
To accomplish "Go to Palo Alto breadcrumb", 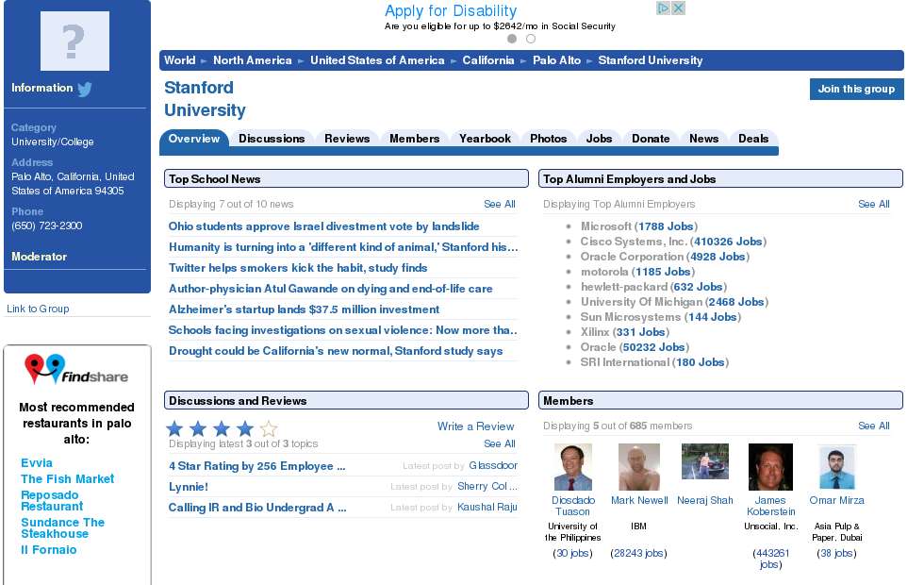I will 557,60.
